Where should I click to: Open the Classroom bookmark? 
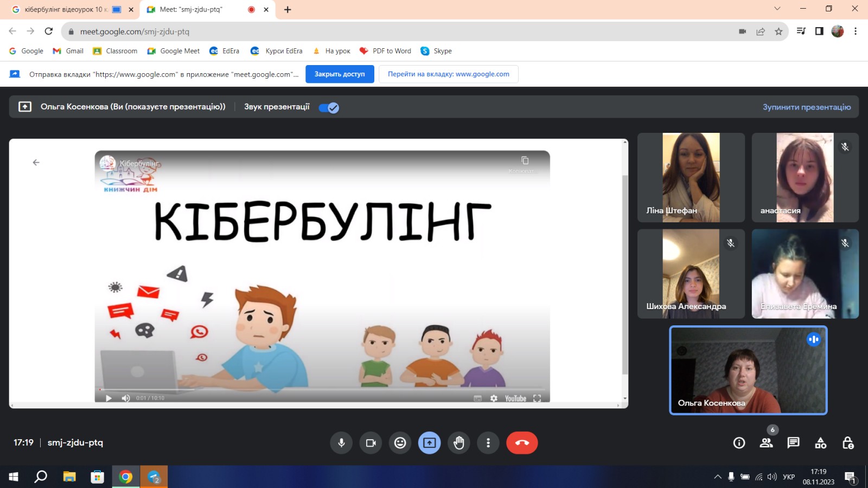(115, 51)
